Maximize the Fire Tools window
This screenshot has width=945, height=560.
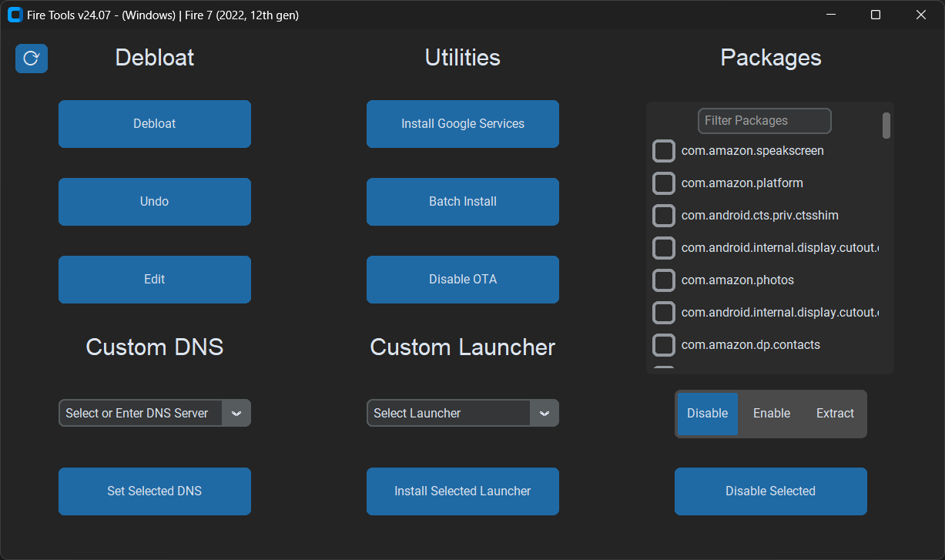876,15
